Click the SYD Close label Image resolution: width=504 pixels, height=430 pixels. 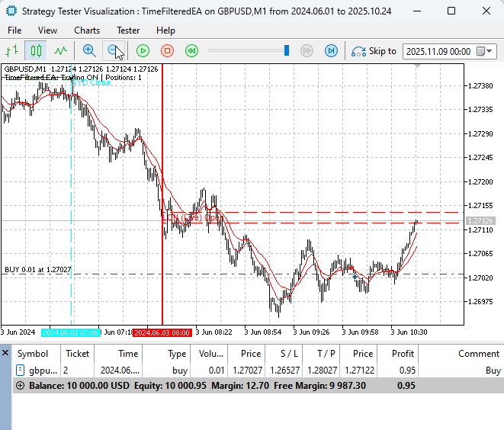point(91,82)
